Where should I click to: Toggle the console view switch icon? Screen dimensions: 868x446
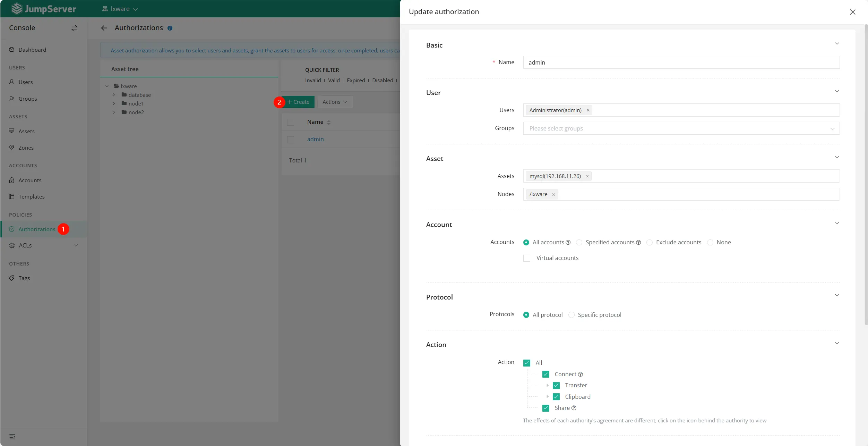pos(74,28)
